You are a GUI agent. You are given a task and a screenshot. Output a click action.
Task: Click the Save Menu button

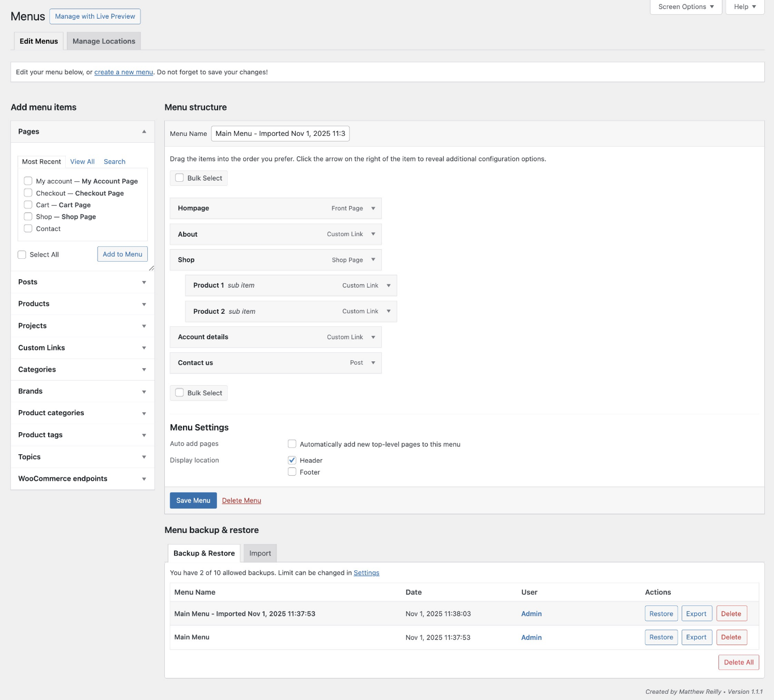click(193, 501)
